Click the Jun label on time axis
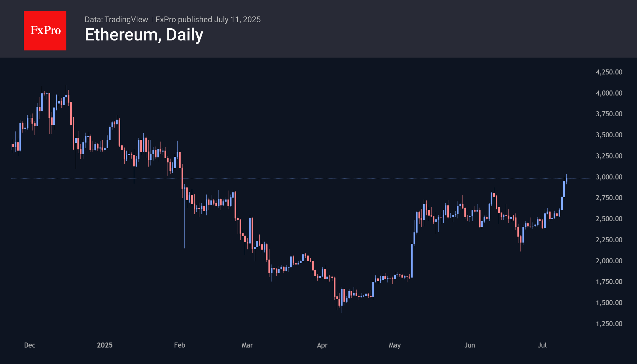Viewport: 637px width, 364px height. point(470,345)
